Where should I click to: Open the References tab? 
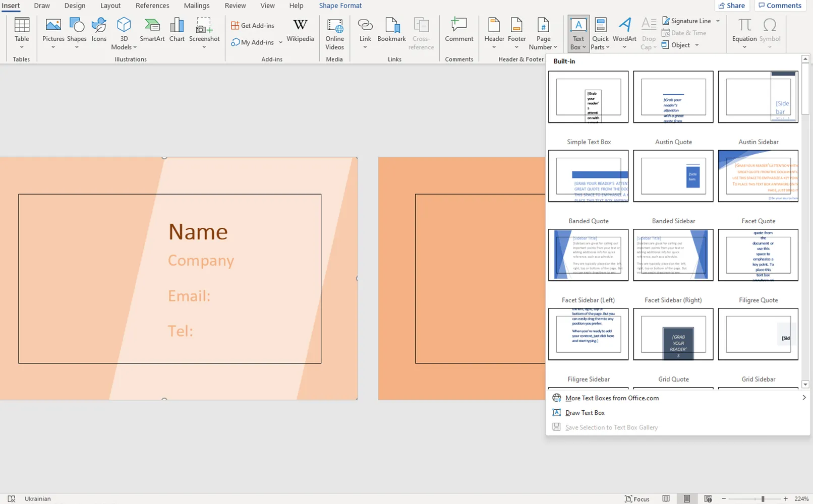pos(152,6)
